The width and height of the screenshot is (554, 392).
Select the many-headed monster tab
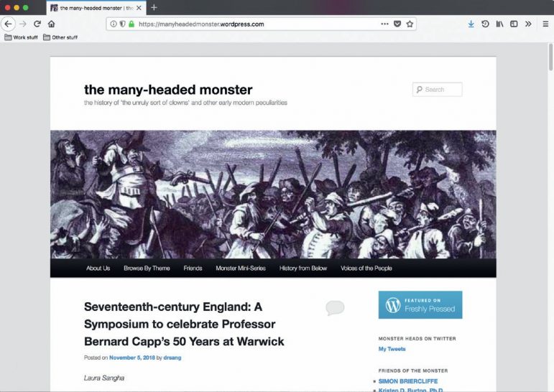pyautogui.click(x=96, y=8)
